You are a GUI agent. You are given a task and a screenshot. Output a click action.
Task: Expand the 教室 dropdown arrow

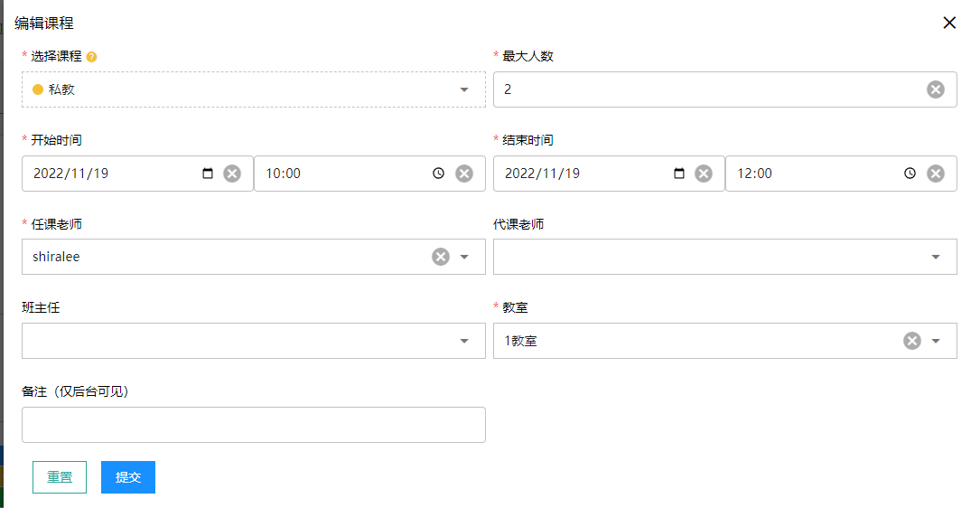(x=936, y=341)
